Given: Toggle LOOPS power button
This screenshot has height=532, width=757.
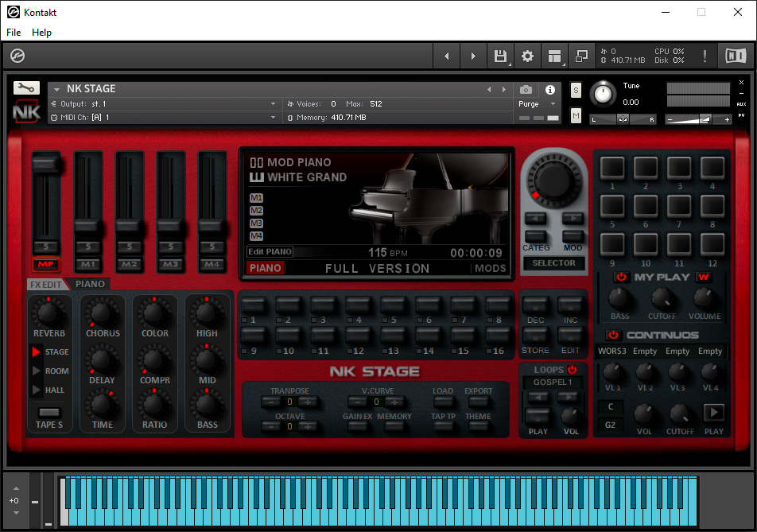Looking at the screenshot, I should pos(573,369).
